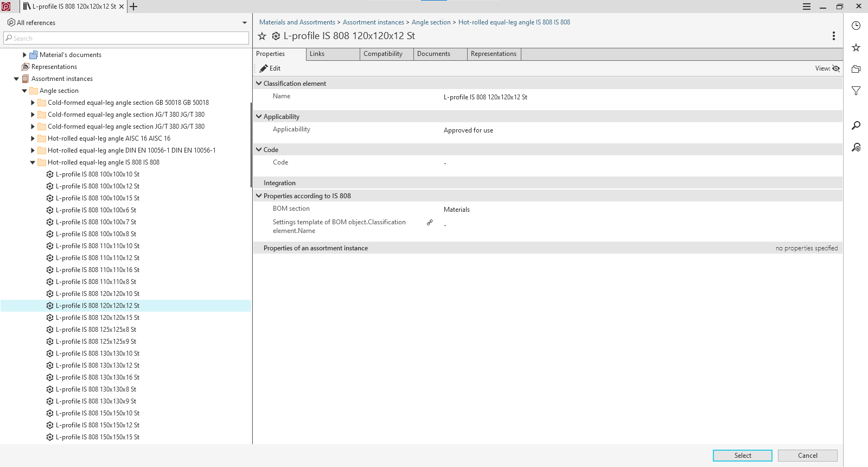Click the Representations tree item icon

pyautogui.click(x=25, y=67)
